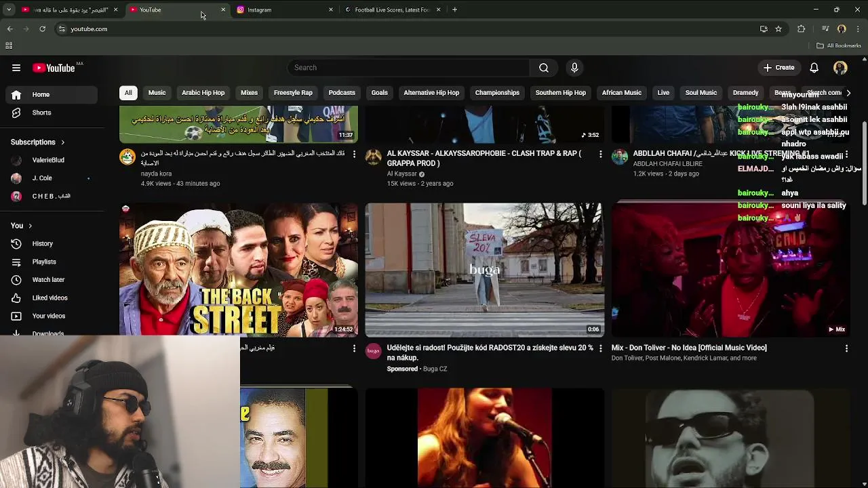Open the singer with microphone thumbnail
This screenshot has height=488, width=868.
click(484, 438)
